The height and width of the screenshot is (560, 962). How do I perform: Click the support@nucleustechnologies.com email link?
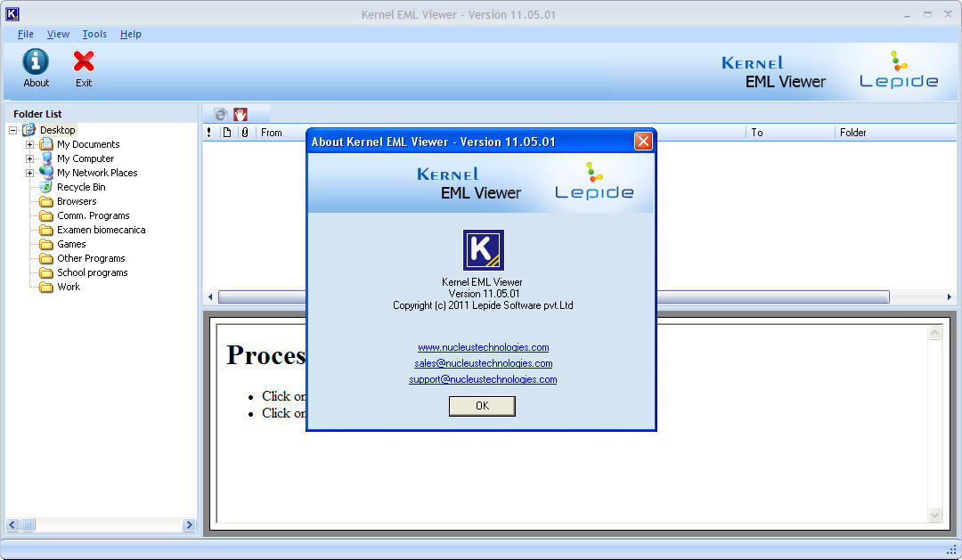[x=483, y=379]
